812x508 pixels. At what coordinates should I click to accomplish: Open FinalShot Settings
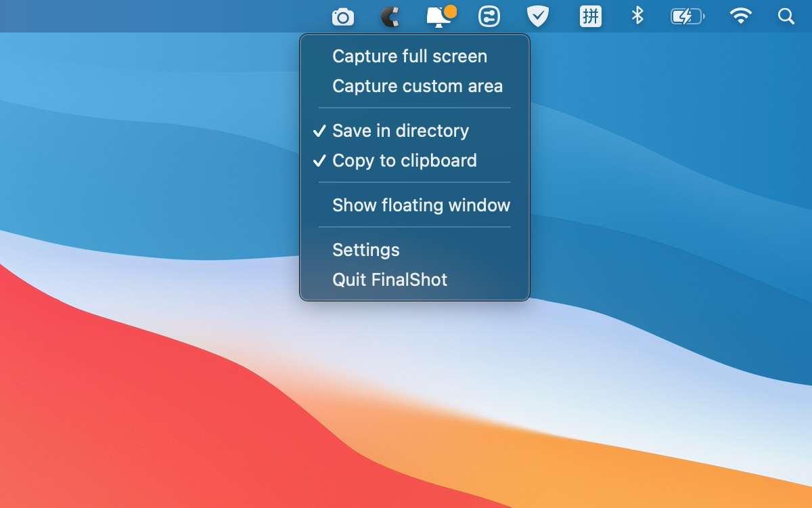coord(415,250)
